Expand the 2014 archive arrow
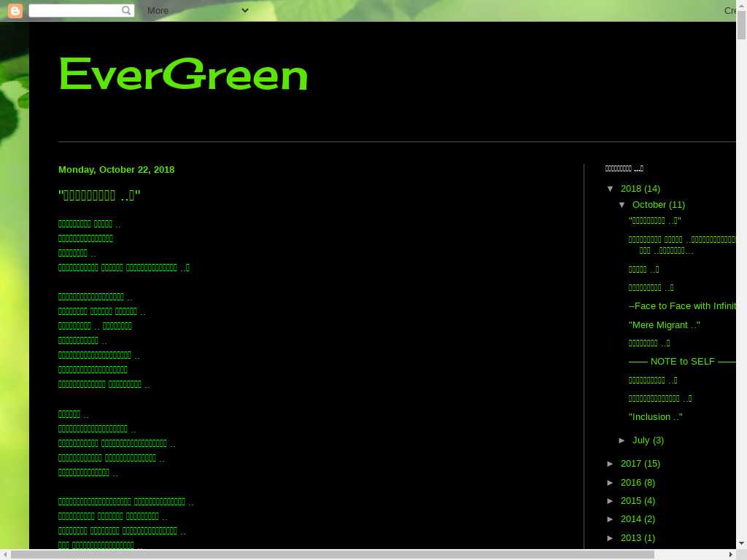Viewport: 747px width, 560px height. click(x=611, y=519)
